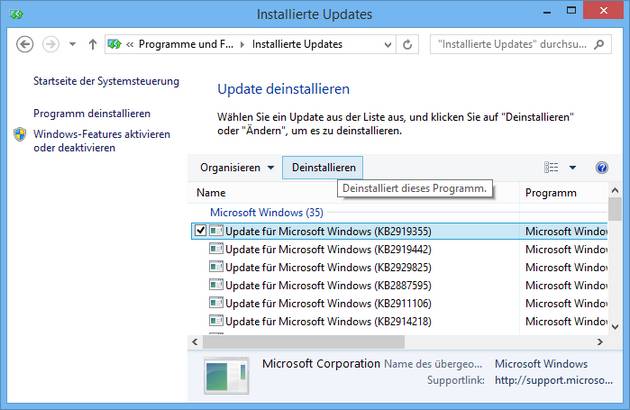This screenshot has height=410, width=630.
Task: Open Help with the question mark icon
Action: click(x=601, y=167)
